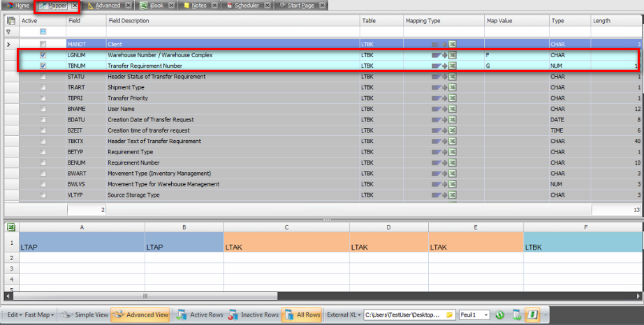
Task: Click the horizontal scrollbar of the spreadsheet
Action: [x=210, y=296]
